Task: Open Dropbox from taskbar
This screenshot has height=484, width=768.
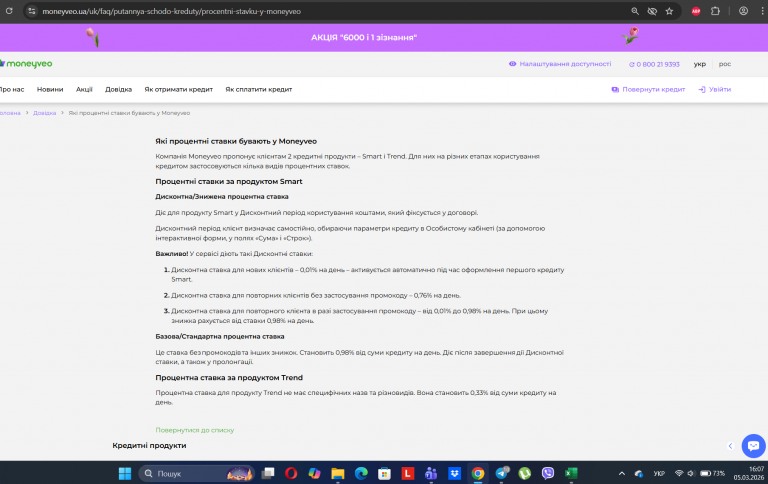Action: coord(455,473)
